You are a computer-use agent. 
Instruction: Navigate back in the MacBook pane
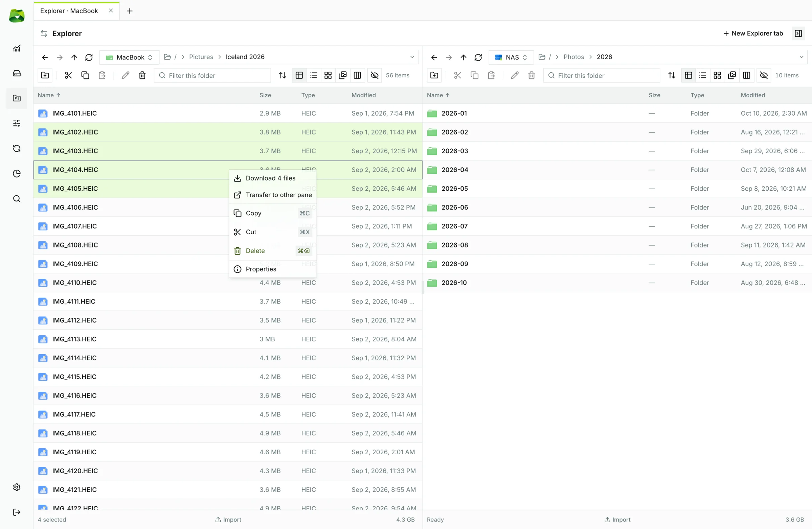pos(45,57)
